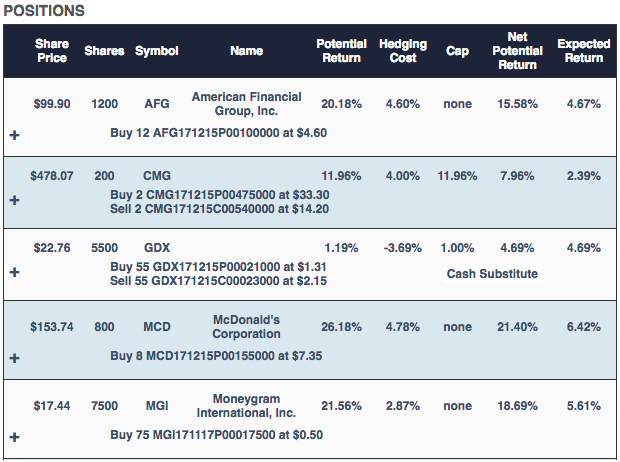Expand the AFG position row plus icon

point(15,135)
